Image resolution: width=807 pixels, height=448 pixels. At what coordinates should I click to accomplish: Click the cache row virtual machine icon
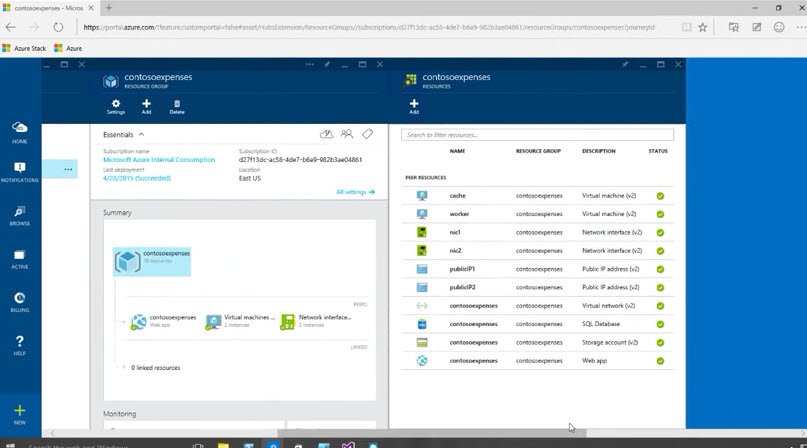pyautogui.click(x=422, y=196)
